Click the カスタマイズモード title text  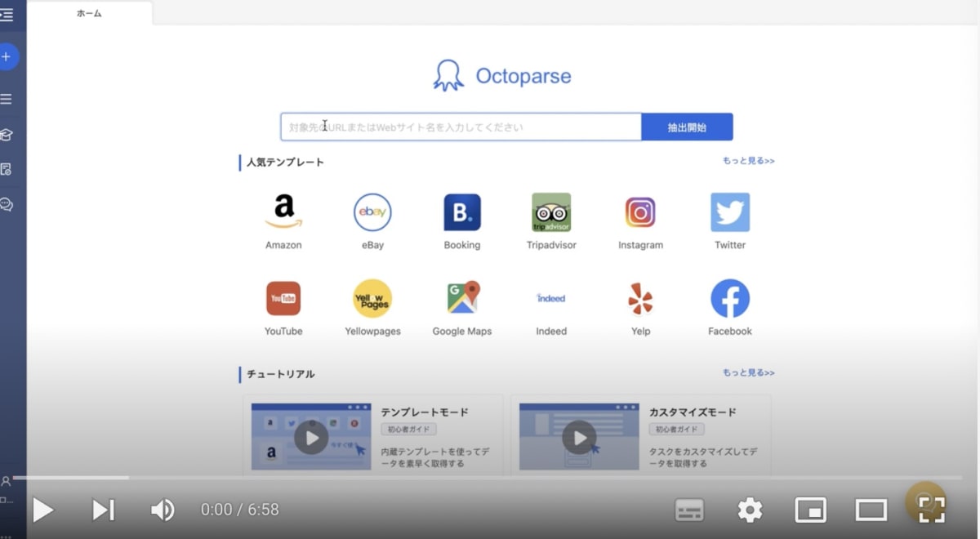tap(693, 412)
